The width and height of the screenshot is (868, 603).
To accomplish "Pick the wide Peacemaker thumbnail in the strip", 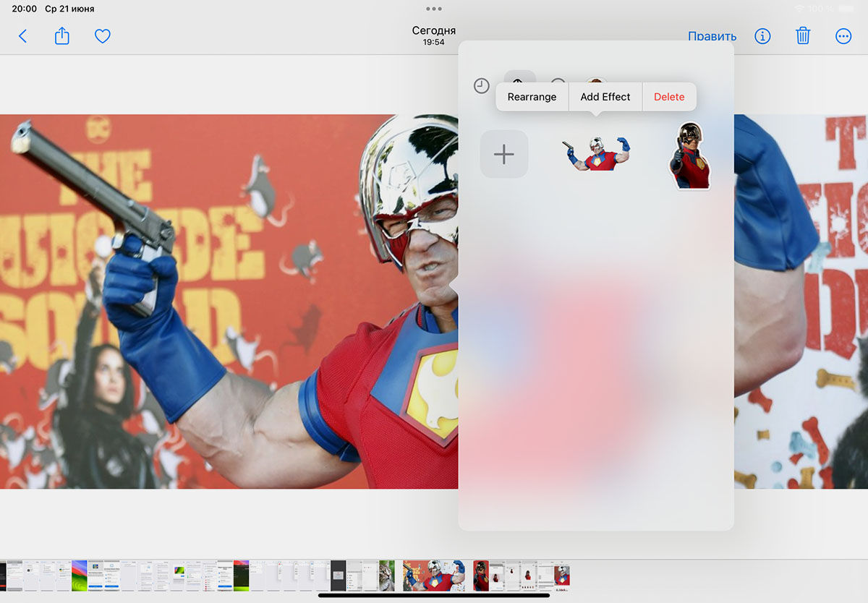I will coord(434,576).
